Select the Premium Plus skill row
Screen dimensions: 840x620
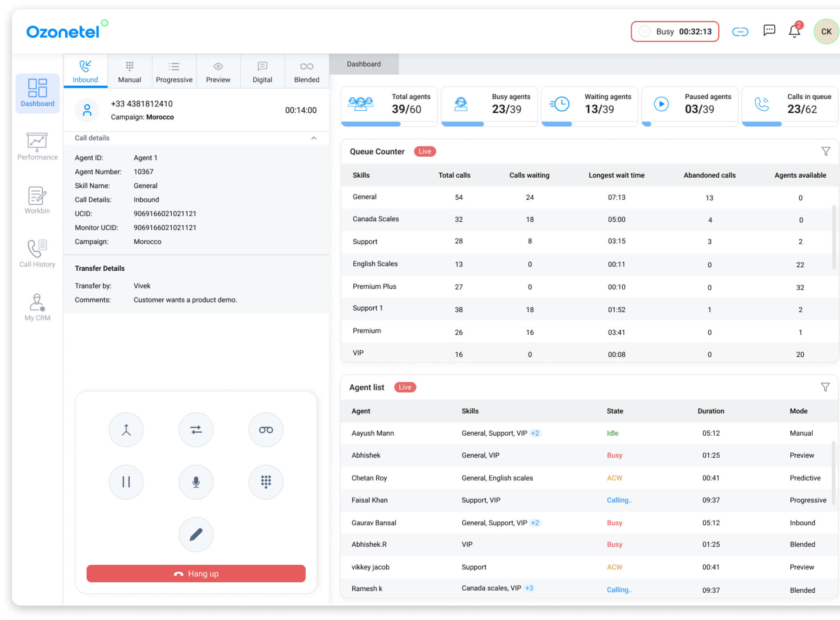589,287
